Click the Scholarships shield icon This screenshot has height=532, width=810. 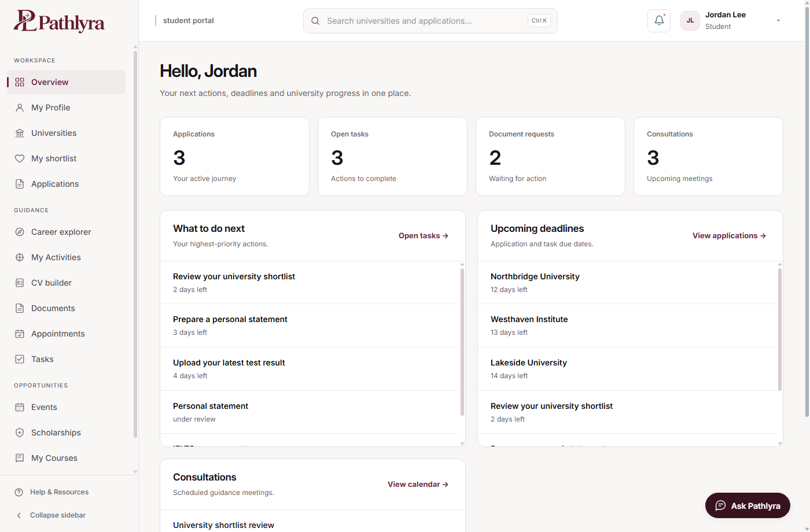[20, 433]
